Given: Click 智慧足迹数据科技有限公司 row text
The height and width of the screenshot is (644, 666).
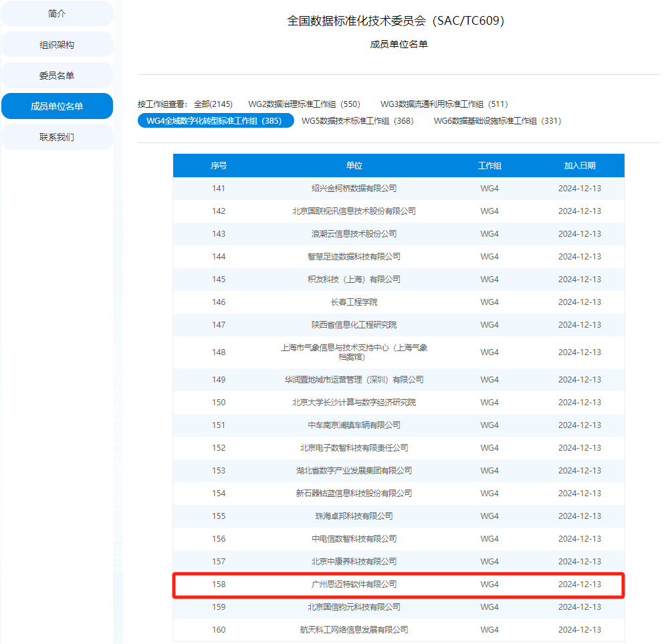Looking at the screenshot, I should tap(354, 257).
